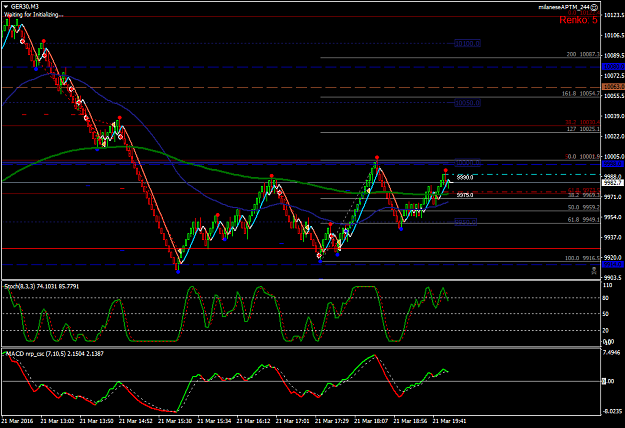The image size is (625, 428).
Task: Select the 10050.0 boxed level label
Action: [468, 103]
